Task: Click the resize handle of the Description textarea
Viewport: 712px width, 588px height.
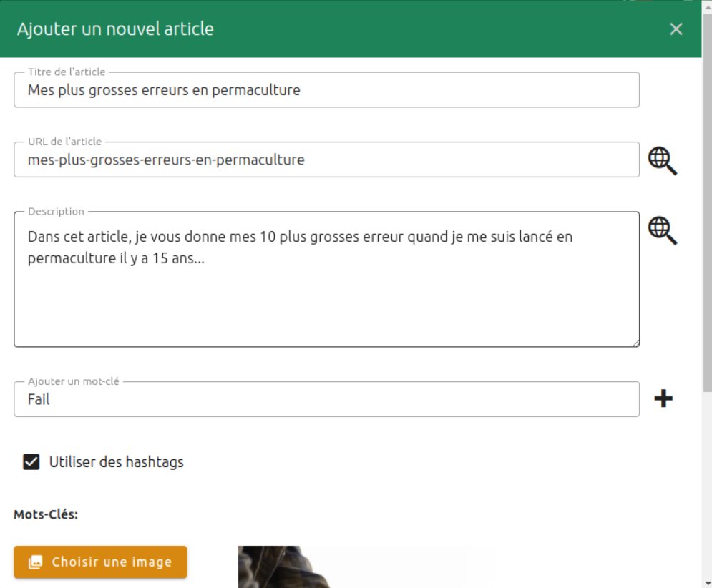Action: tap(635, 343)
